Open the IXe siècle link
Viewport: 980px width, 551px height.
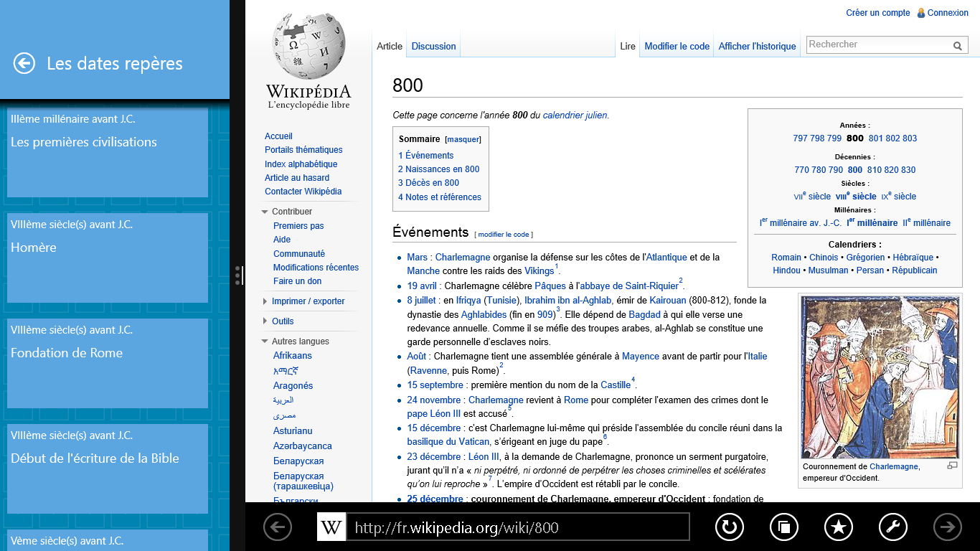898,196
